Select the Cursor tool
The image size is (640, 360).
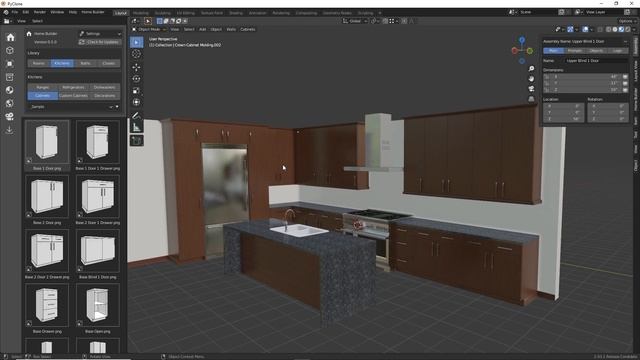[136, 54]
